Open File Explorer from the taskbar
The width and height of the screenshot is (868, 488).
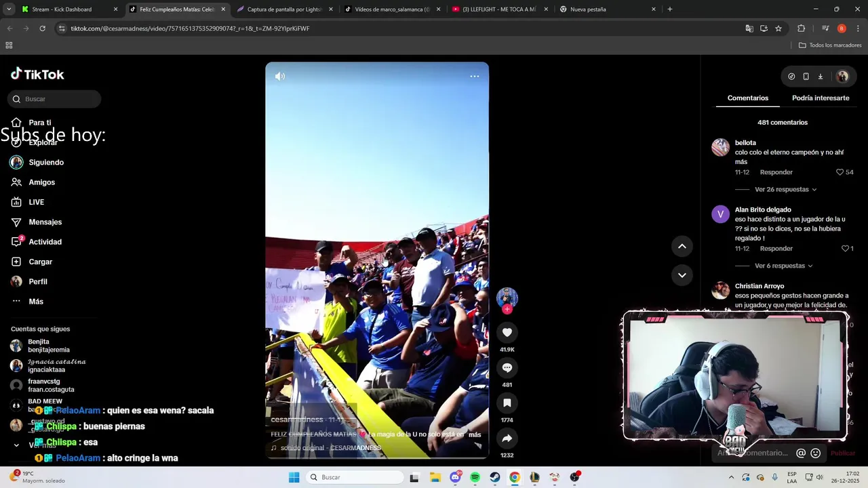435,477
